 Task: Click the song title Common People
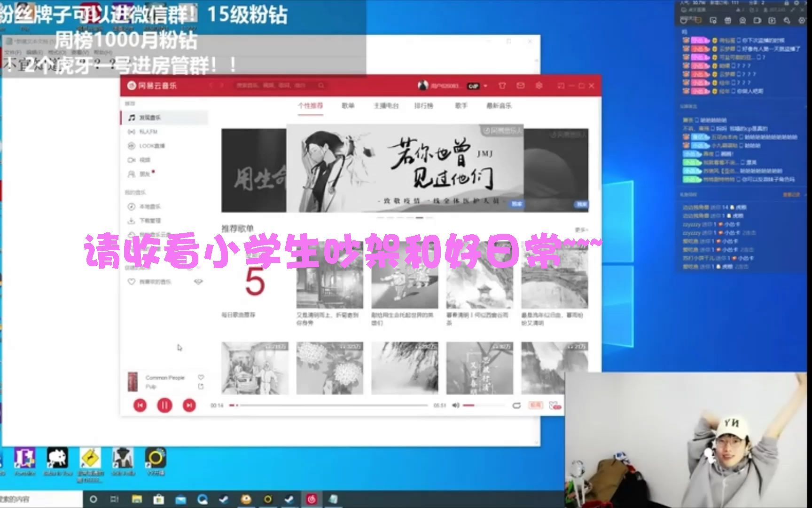coord(165,378)
